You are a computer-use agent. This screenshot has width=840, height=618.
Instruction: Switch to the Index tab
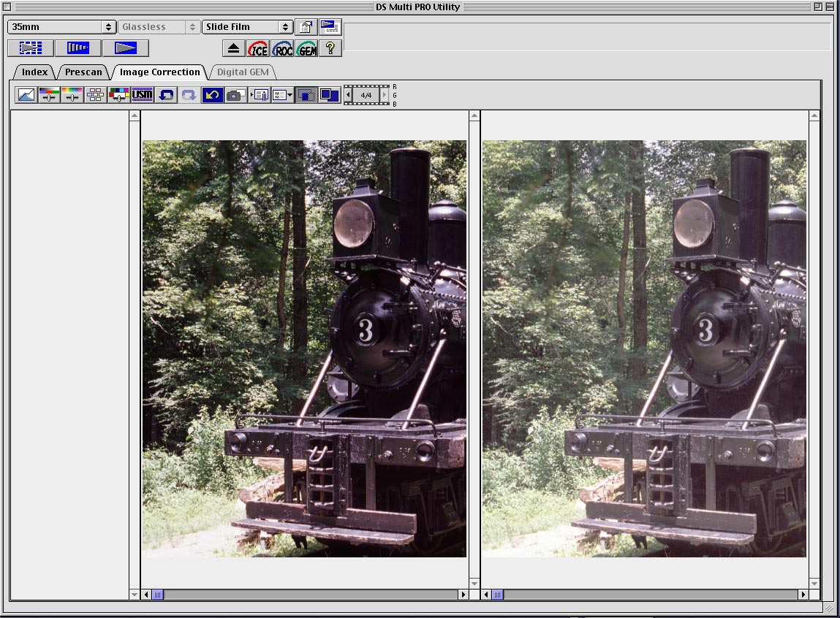click(34, 72)
